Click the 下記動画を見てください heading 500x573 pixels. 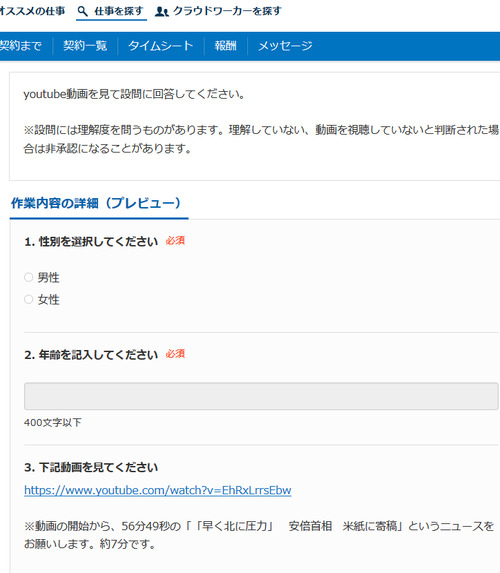pos(91,467)
